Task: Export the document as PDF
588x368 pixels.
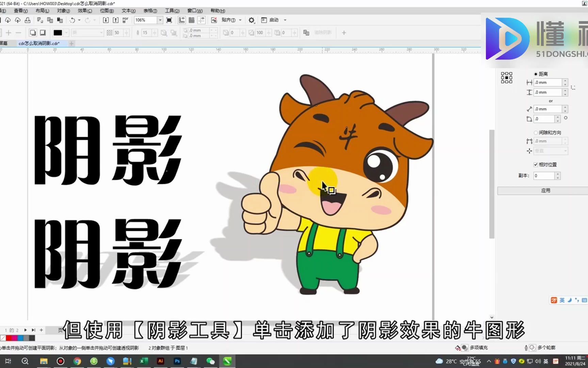Action: pyautogui.click(x=125, y=20)
